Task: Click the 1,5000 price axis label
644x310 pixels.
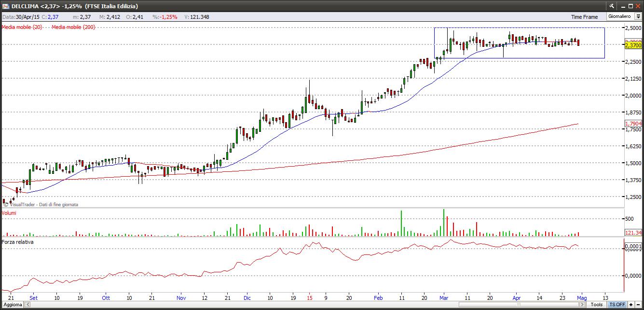Action: (x=633, y=163)
